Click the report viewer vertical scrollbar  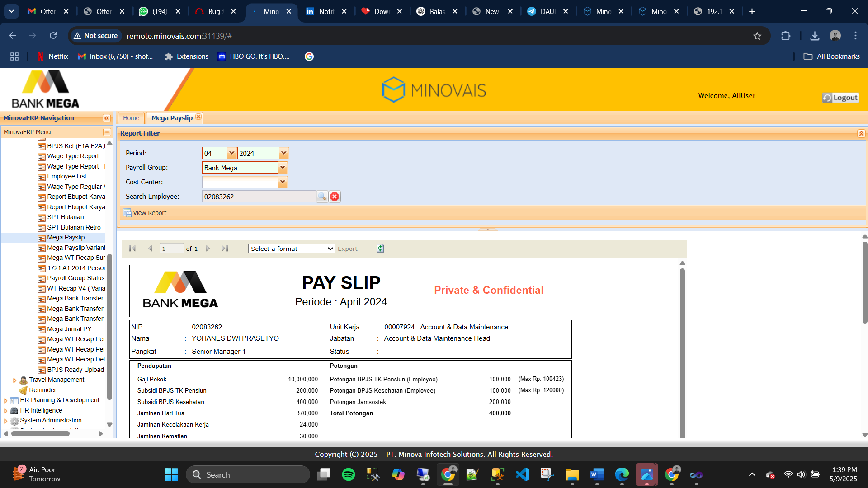(x=682, y=352)
